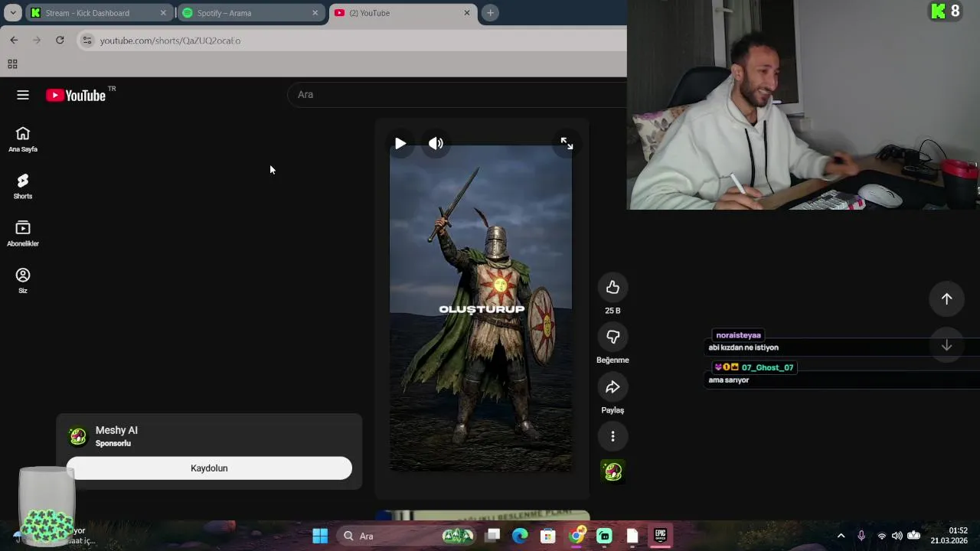The height and width of the screenshot is (551, 980).
Task: Close the Spotify – Arama tab
Action: click(315, 13)
